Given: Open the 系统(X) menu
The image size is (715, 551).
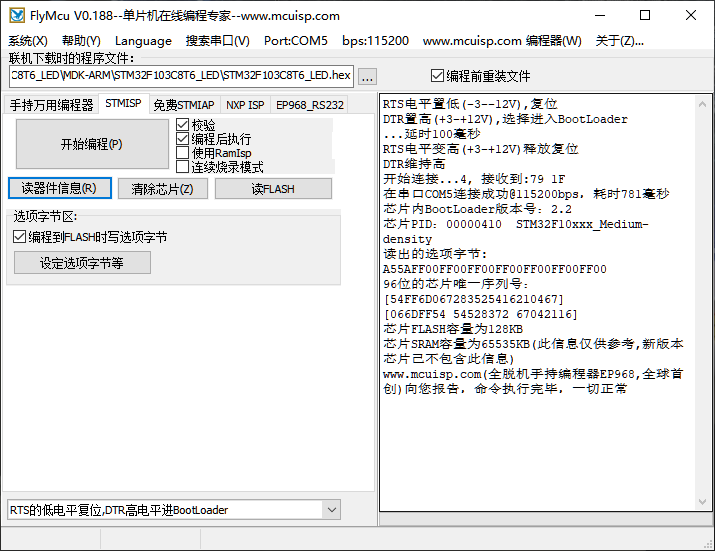Looking at the screenshot, I should pyautogui.click(x=28, y=41).
